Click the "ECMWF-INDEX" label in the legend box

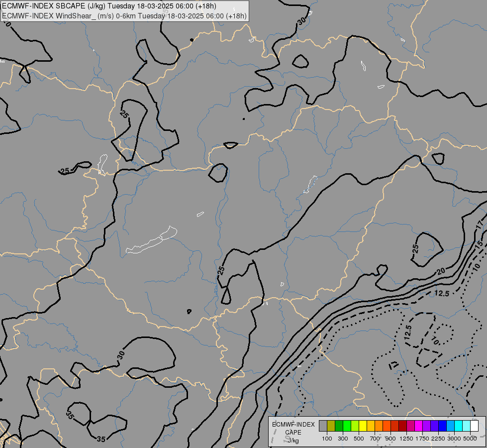[293, 425]
